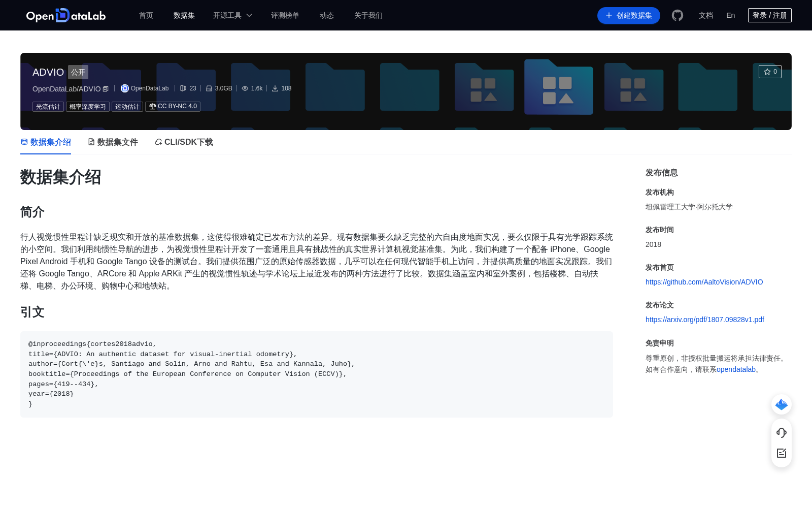Open 数据集 navigation item
812x508 pixels.
(184, 15)
